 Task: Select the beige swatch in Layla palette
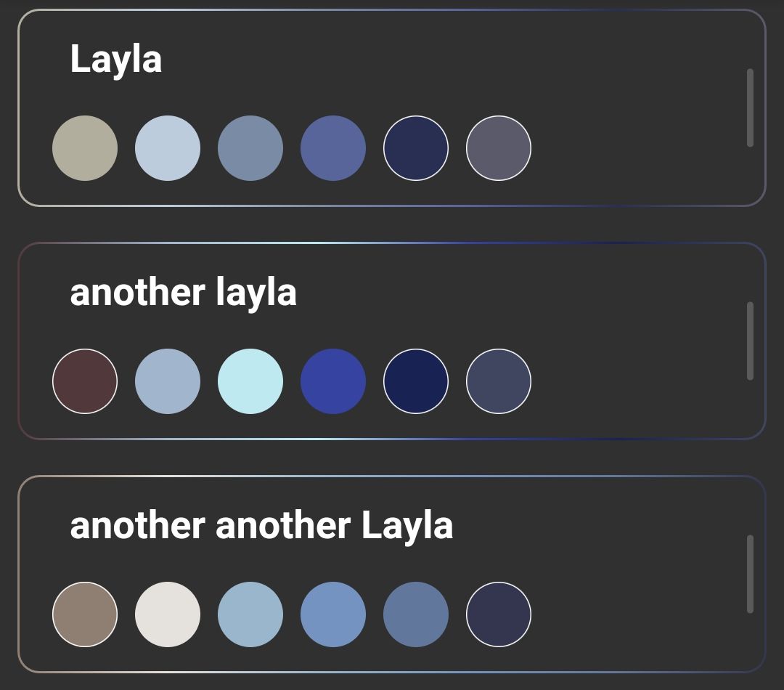coord(85,148)
